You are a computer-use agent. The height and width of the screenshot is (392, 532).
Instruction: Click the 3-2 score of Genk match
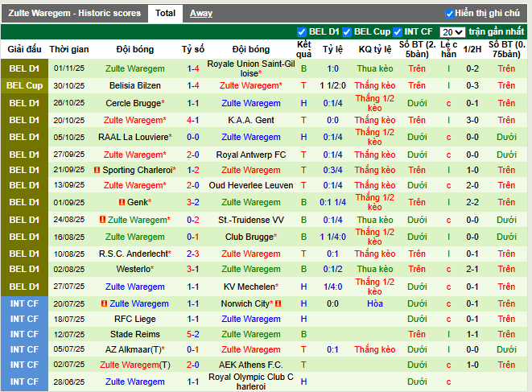193,202
